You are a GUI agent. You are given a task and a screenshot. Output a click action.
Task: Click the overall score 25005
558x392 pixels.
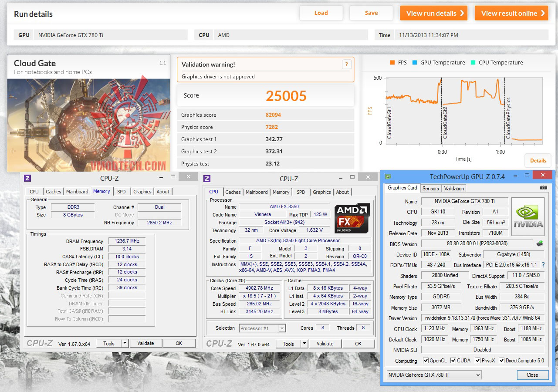[286, 96]
